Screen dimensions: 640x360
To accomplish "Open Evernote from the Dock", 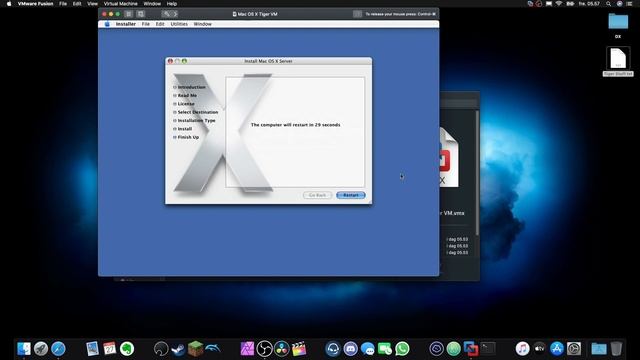I will (x=127, y=349).
